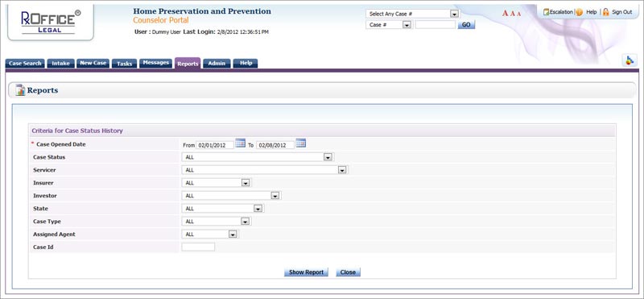This screenshot has width=644, height=299.
Task: Open the From date calendar picker
Action: tap(240, 143)
